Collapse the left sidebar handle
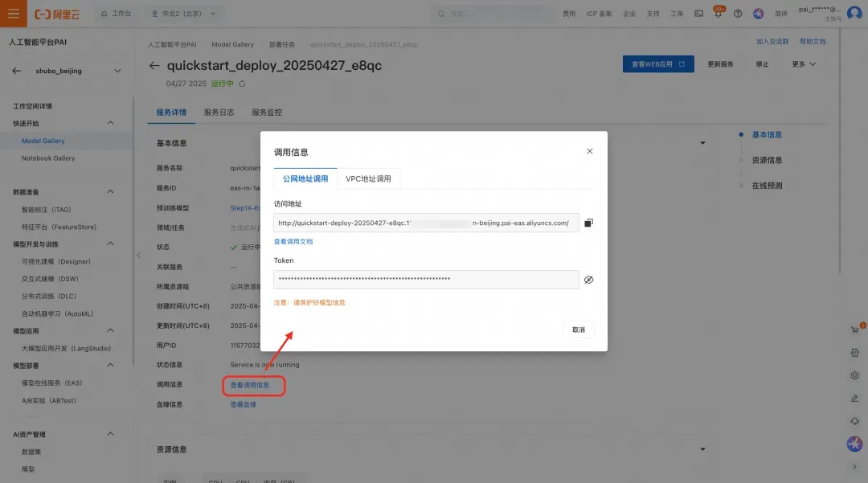The image size is (868, 483). pyautogui.click(x=138, y=255)
